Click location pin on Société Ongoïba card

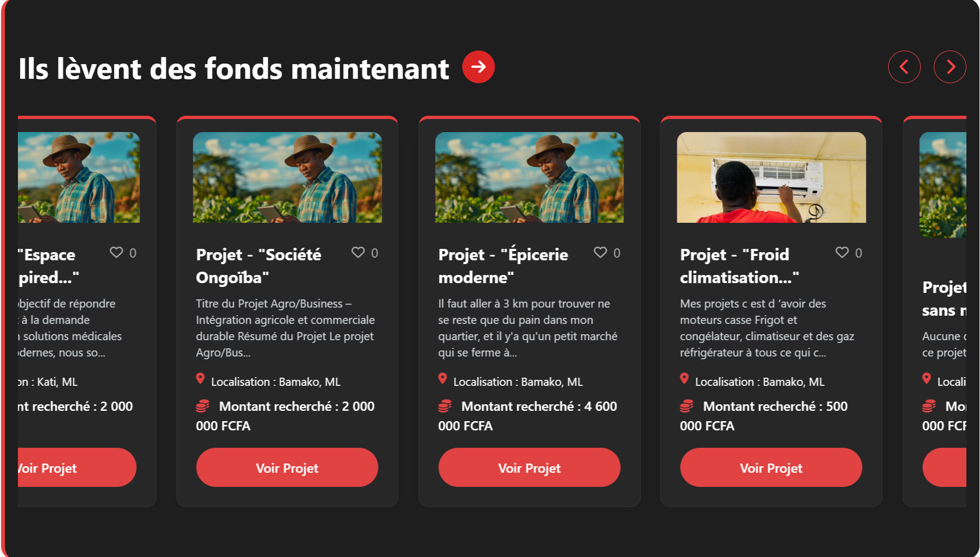pyautogui.click(x=200, y=379)
